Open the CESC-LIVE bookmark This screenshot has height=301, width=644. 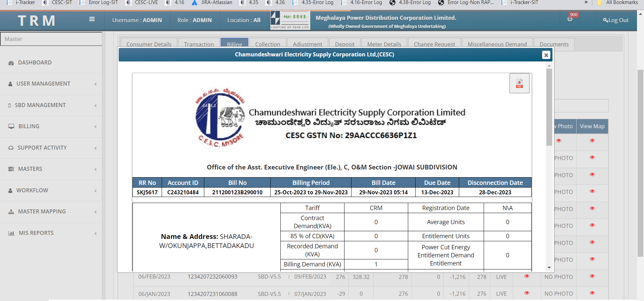tap(142, 3)
